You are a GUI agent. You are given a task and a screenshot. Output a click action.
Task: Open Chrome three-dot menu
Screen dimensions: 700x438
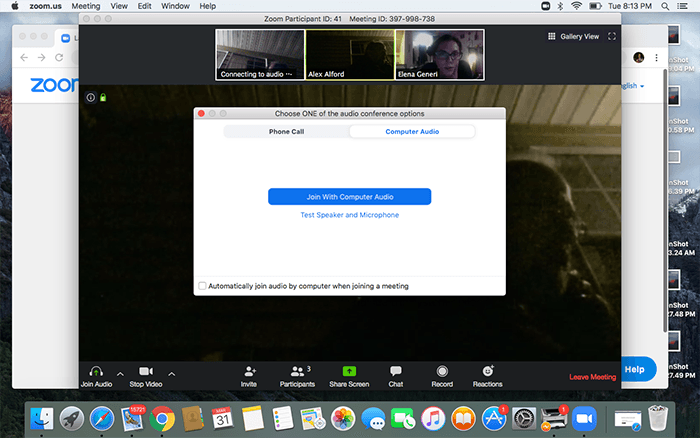[656, 58]
